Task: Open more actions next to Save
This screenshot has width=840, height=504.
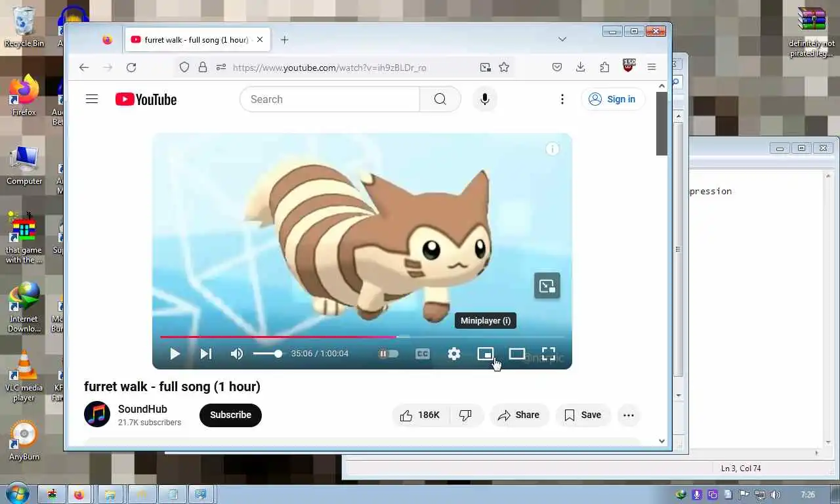Action: 629,415
